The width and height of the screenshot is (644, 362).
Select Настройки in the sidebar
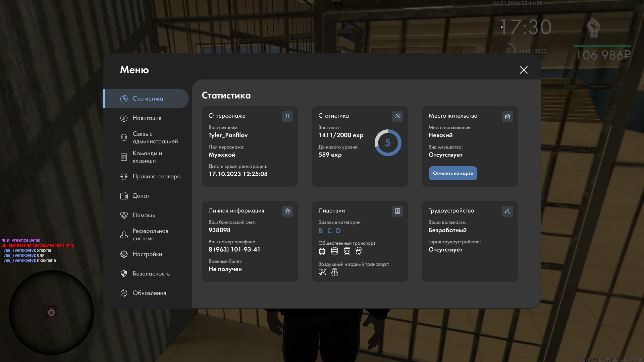[147, 254]
